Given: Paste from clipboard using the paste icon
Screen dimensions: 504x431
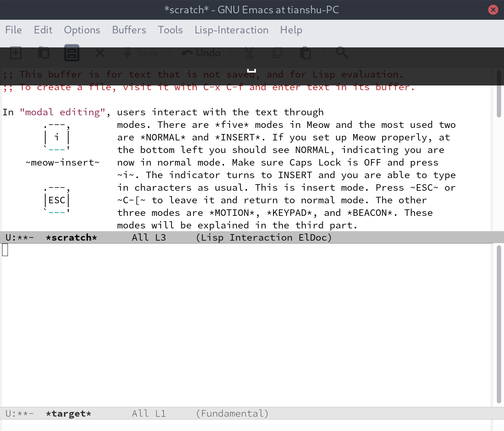Looking at the screenshot, I should point(305,53).
